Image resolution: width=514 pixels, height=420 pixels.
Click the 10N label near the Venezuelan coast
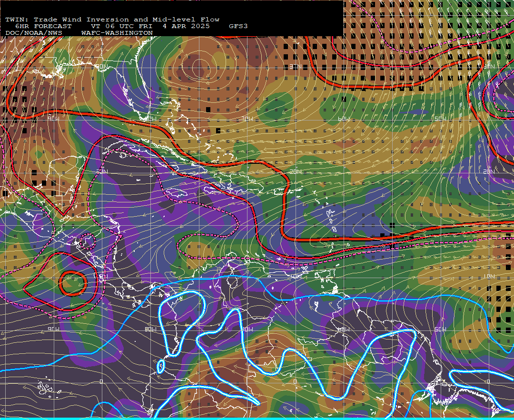pyautogui.click(x=296, y=276)
